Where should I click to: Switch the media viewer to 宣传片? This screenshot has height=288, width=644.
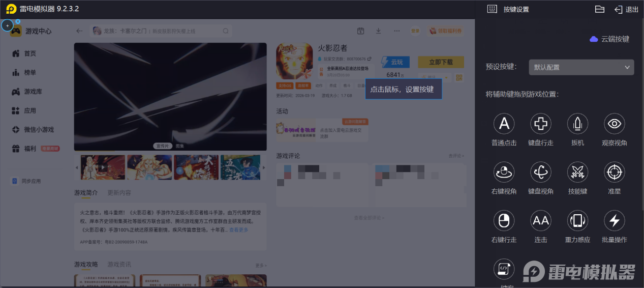coord(163,146)
